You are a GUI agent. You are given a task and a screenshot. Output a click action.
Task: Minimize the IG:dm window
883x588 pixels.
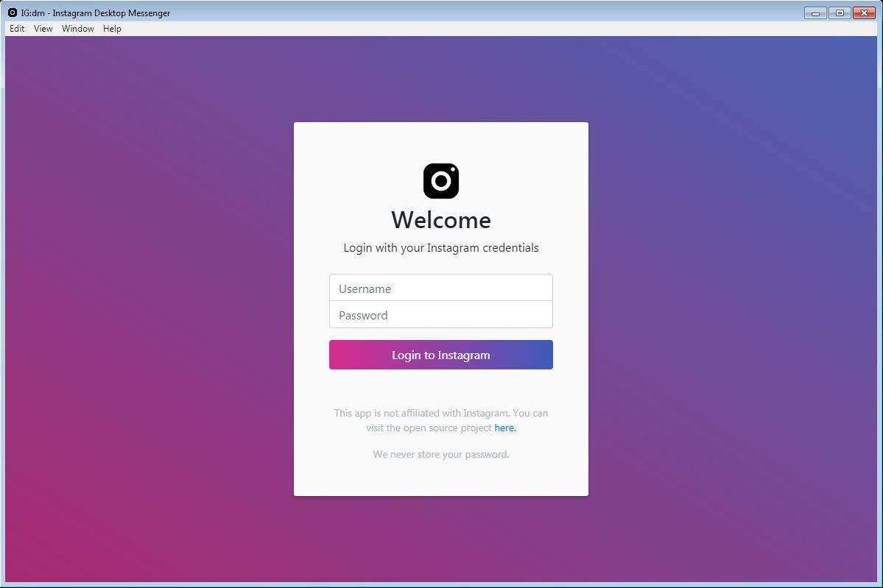[x=815, y=13]
